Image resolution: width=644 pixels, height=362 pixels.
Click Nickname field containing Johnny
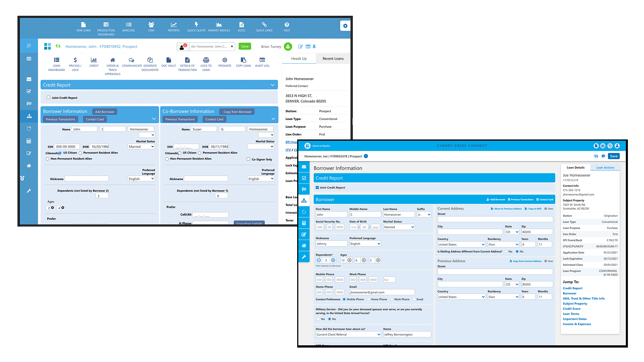pos(331,244)
